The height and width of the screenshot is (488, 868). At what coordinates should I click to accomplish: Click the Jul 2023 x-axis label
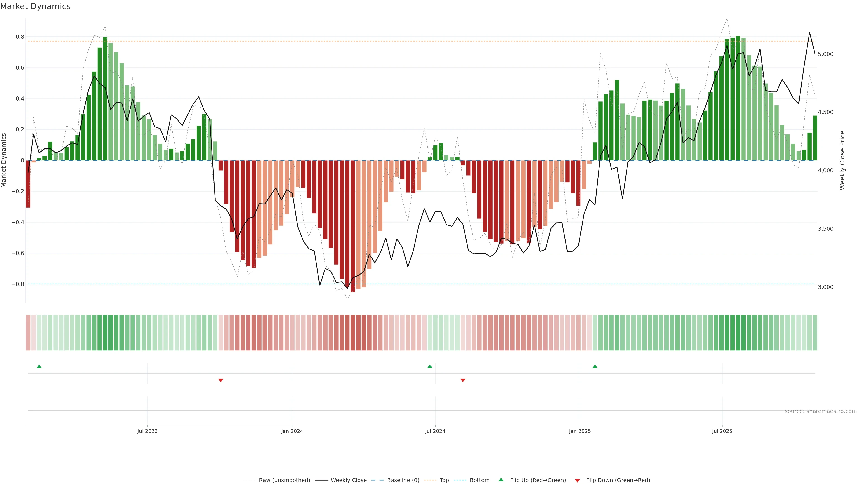pos(147,431)
